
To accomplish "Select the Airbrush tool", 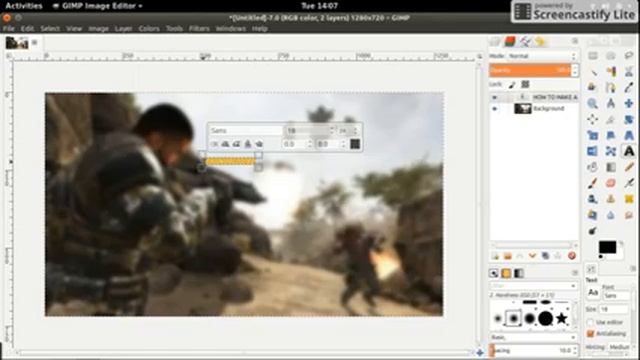I will tap(629, 183).
